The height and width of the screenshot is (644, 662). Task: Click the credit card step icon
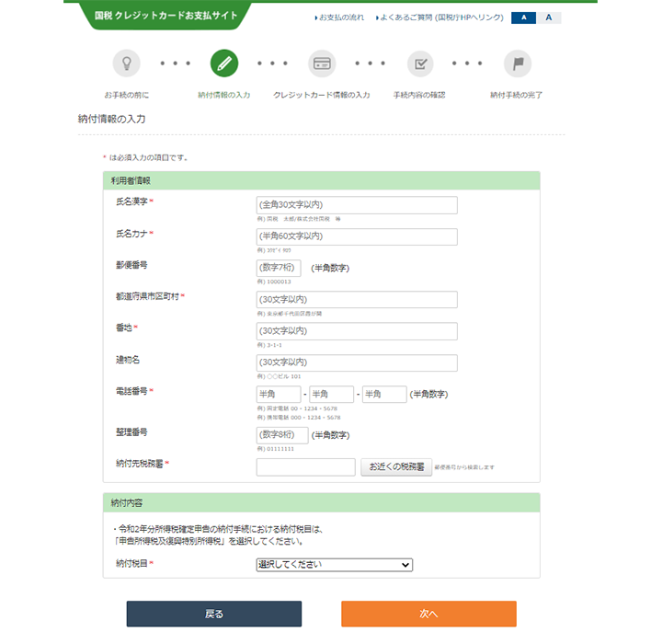point(322,63)
